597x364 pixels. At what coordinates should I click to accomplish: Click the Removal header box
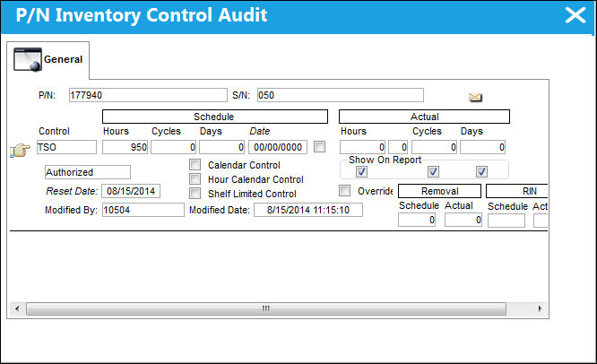coord(440,191)
